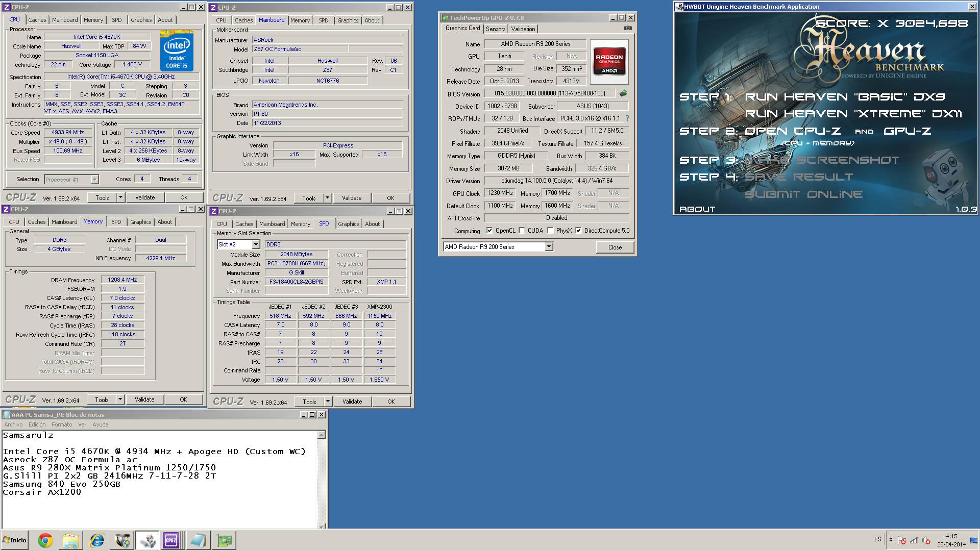The height and width of the screenshot is (551, 980).
Task: Click the question mark beside Bus Interface
Action: pyautogui.click(x=627, y=118)
